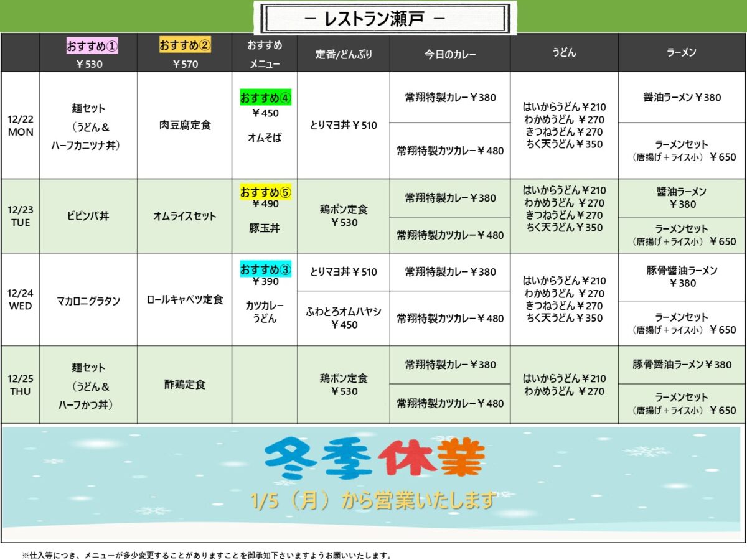Select the 12/25 THU date cell
747x560 pixels.
21,385
